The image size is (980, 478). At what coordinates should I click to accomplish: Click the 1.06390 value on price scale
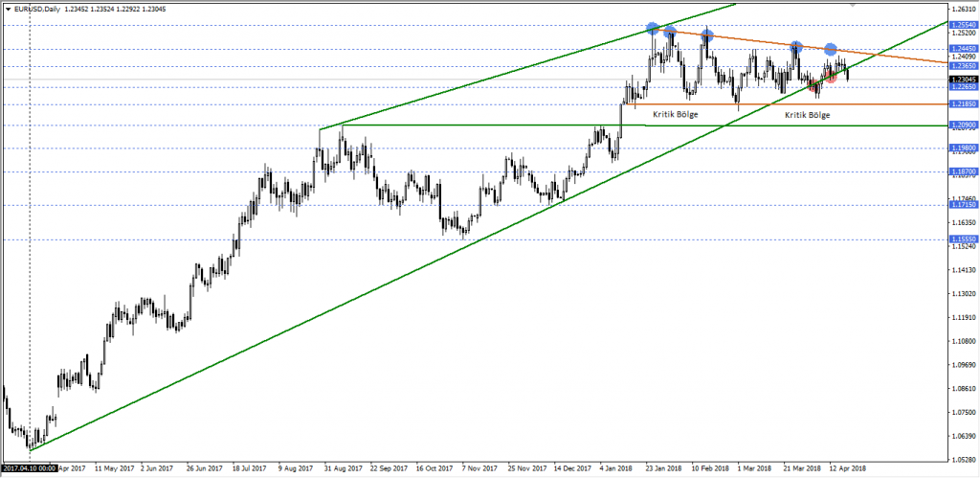tap(963, 437)
